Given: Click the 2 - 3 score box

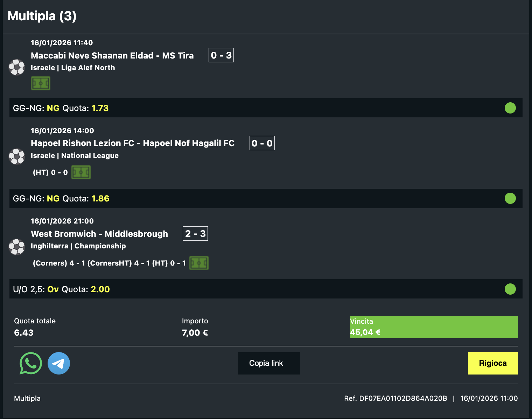Looking at the screenshot, I should coord(195,234).
